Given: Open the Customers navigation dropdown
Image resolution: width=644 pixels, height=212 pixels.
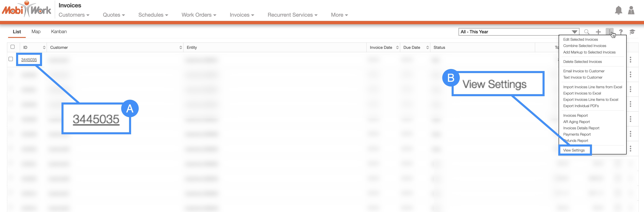Looking at the screenshot, I should click(74, 15).
